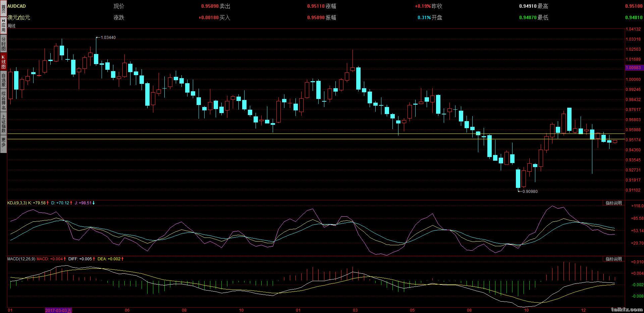Click the chart high marker 1.03440
The height and width of the screenshot is (313, 644).
[x=108, y=38]
